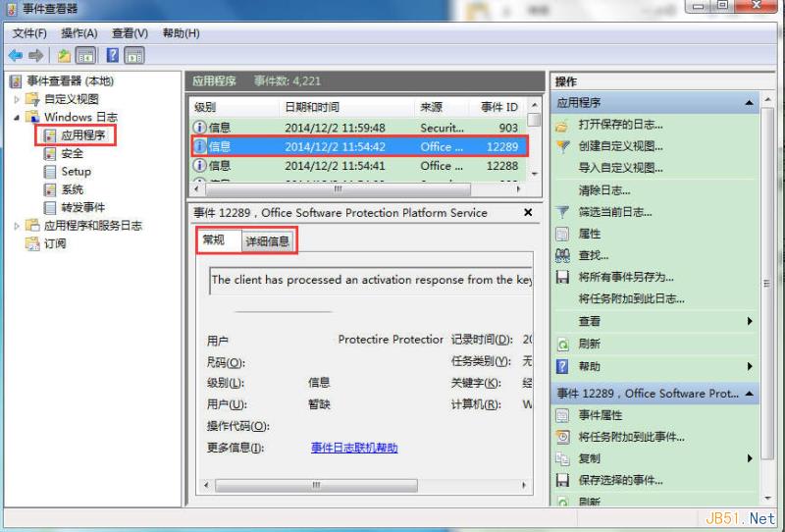Click the event list vertical scrollbar thumb
This screenshot has height=532, width=785.
pos(534,120)
